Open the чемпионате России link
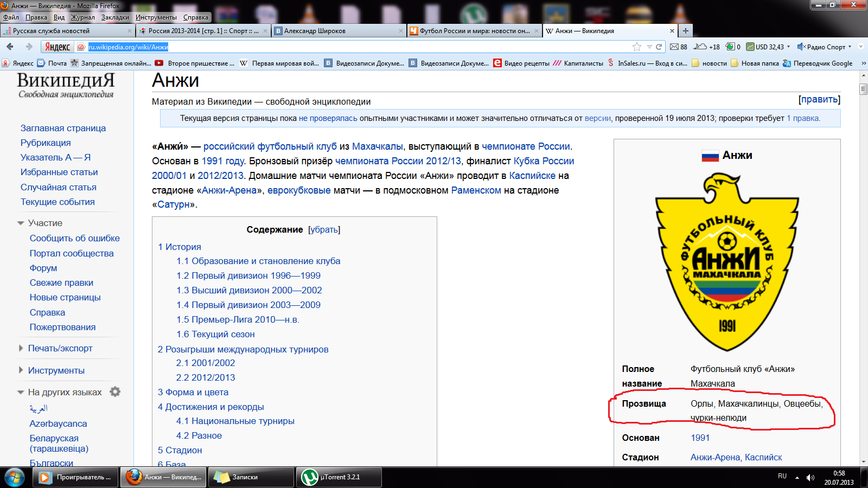Image resolution: width=868 pixels, height=488 pixels. 526,146
